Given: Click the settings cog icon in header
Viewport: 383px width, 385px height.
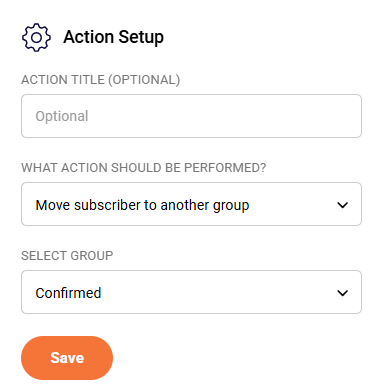Looking at the screenshot, I should (x=36, y=37).
